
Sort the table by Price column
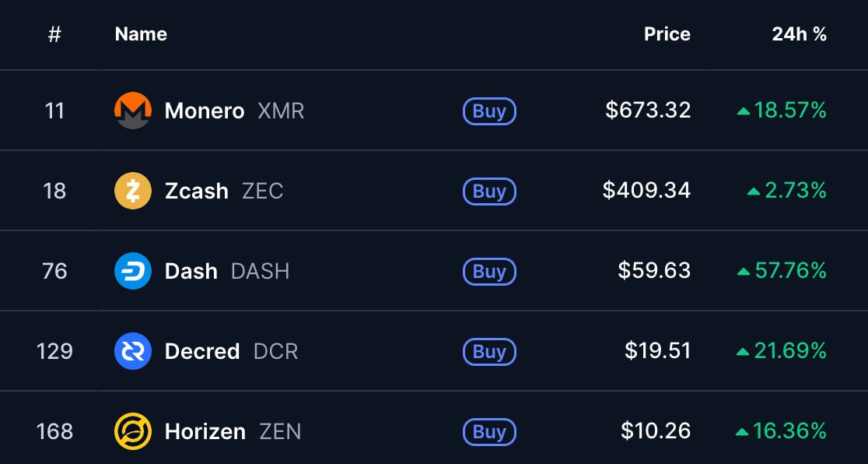(x=667, y=34)
